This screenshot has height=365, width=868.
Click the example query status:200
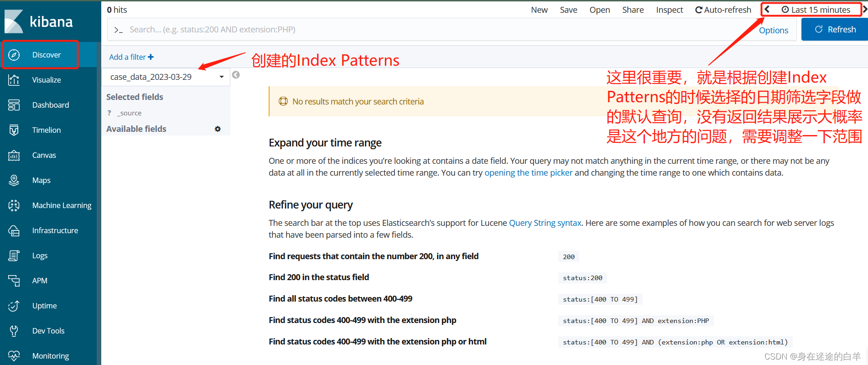(582, 278)
